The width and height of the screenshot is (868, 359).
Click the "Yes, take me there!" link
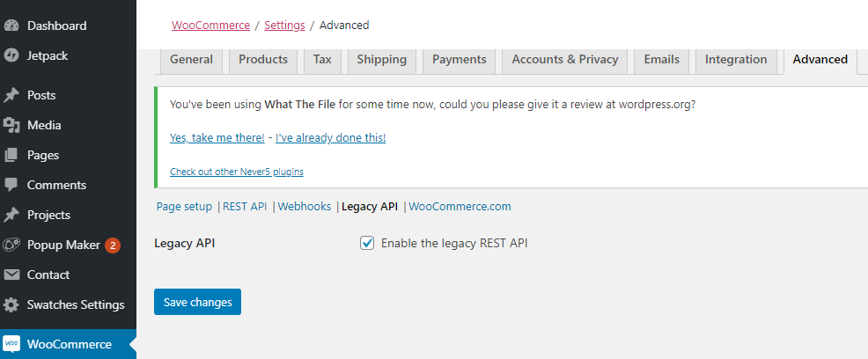tap(217, 137)
